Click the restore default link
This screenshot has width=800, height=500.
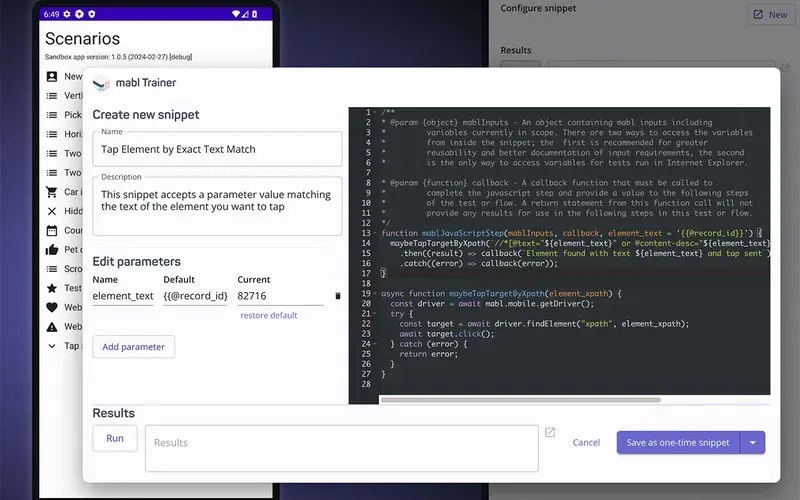point(268,315)
